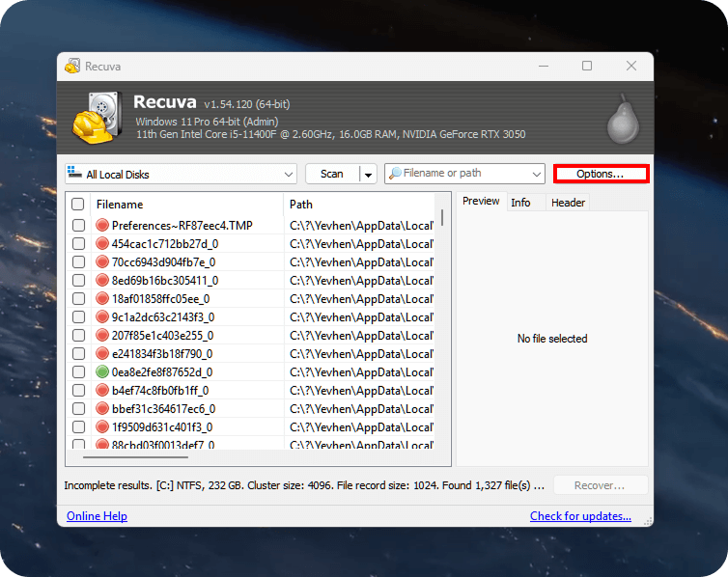This screenshot has height=577, width=728.
Task: Click the Recover button
Action: [600, 485]
